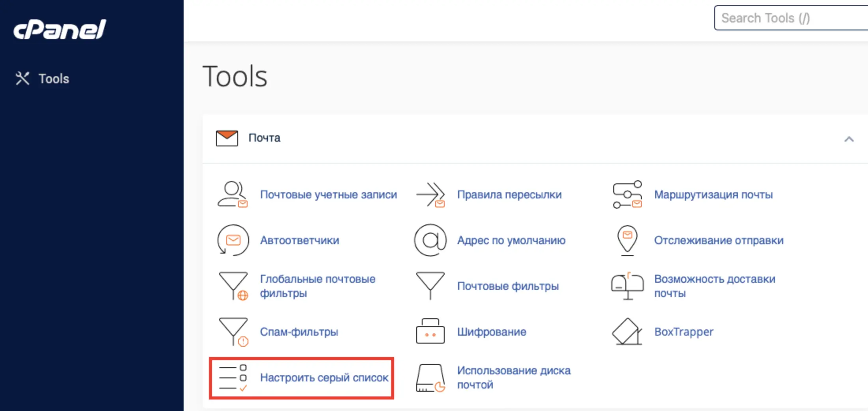Click the Почта section header text
This screenshot has width=868, height=411.
264,138
